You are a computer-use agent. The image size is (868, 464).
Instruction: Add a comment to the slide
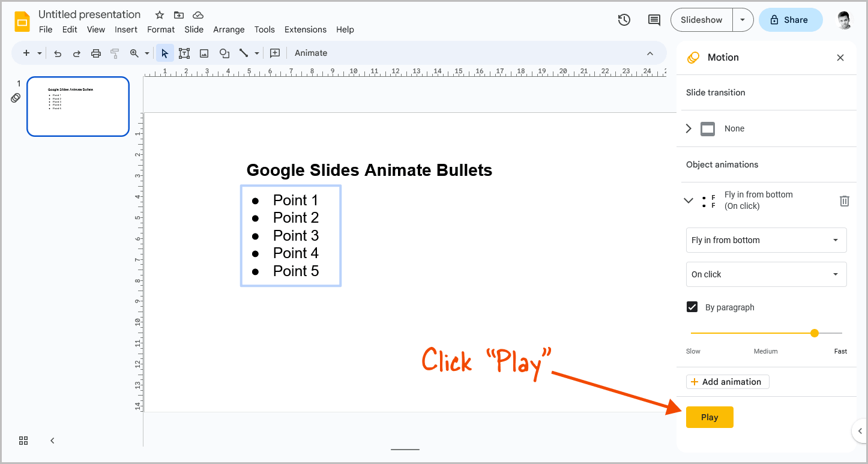pos(654,20)
